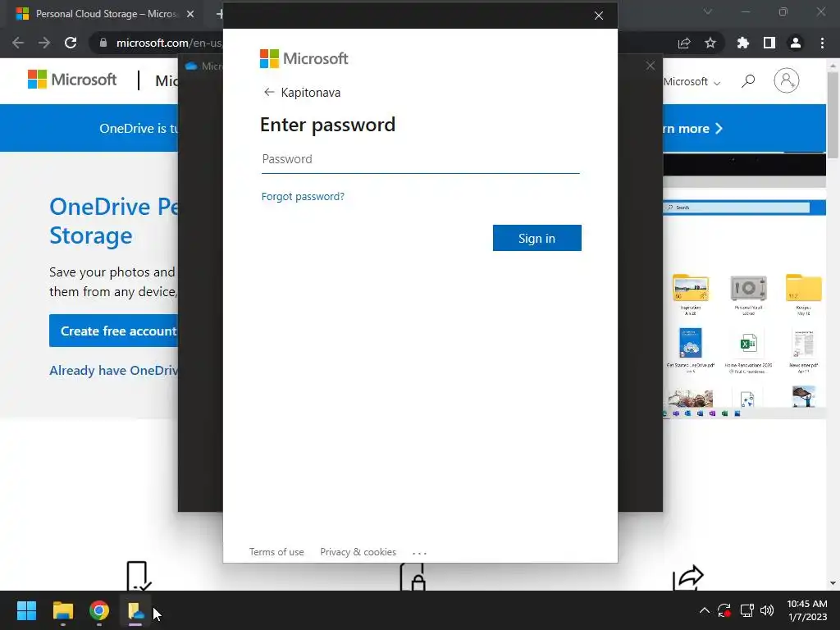Switch to Chrome in taskbar

point(99,610)
